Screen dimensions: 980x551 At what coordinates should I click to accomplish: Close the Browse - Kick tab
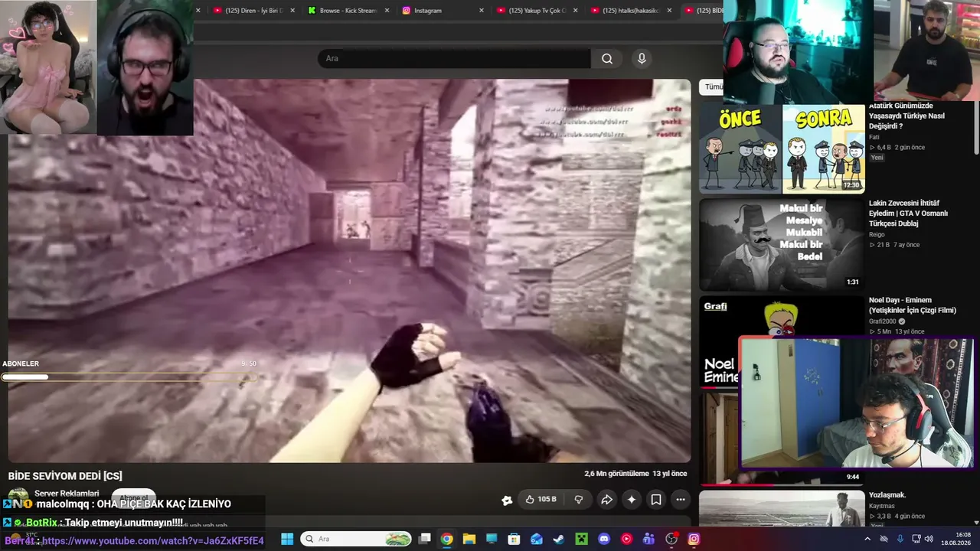pyautogui.click(x=387, y=11)
